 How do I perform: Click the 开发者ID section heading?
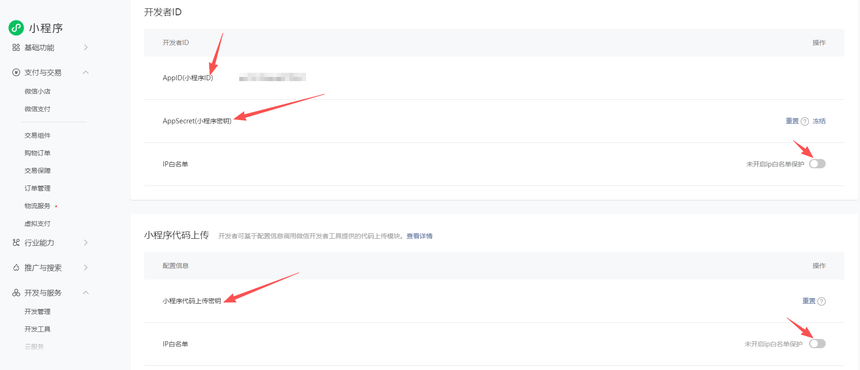pyautogui.click(x=163, y=12)
